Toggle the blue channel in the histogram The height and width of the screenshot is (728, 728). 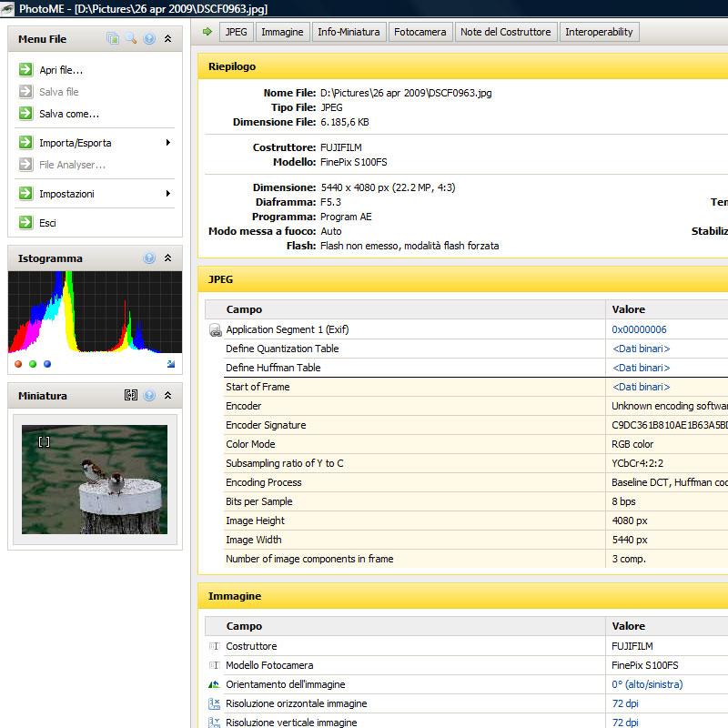pyautogui.click(x=47, y=364)
